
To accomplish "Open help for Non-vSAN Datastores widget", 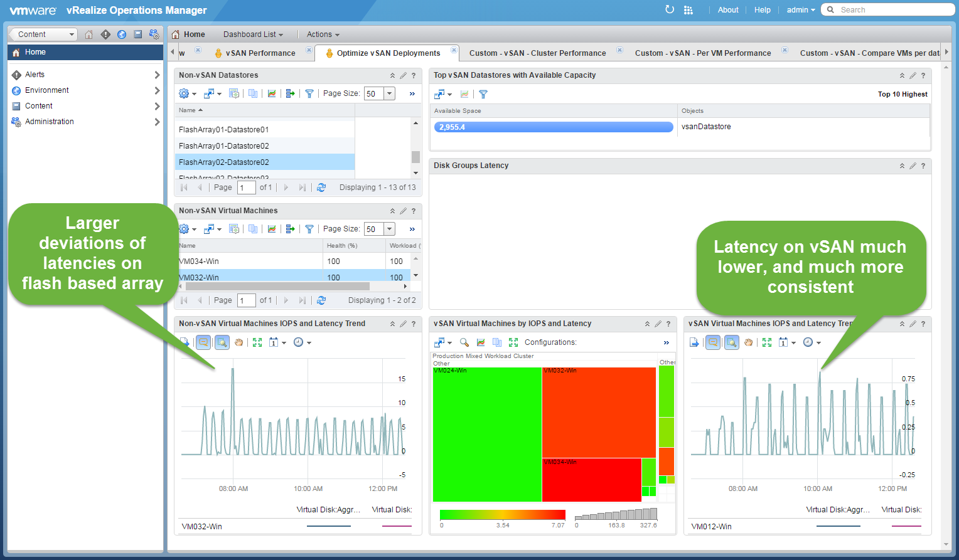I will [x=414, y=76].
